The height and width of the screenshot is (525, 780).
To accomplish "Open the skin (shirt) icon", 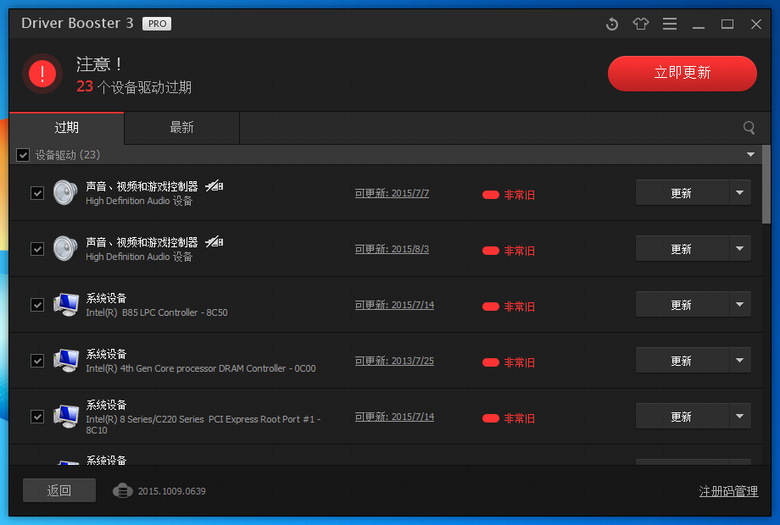I will [641, 24].
